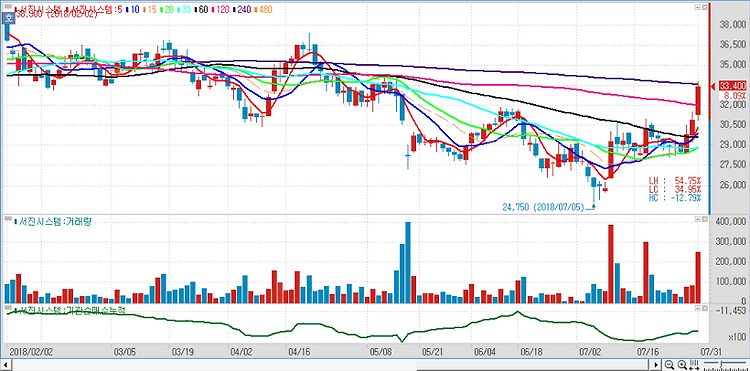
Task: Zoom in the chart with the plus magnifier
Action: pos(682,365)
